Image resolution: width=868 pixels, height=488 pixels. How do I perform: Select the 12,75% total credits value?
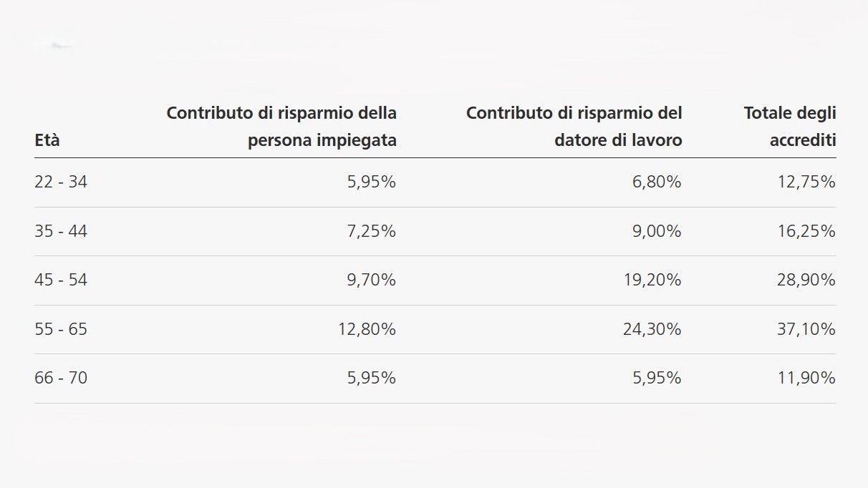(x=806, y=182)
